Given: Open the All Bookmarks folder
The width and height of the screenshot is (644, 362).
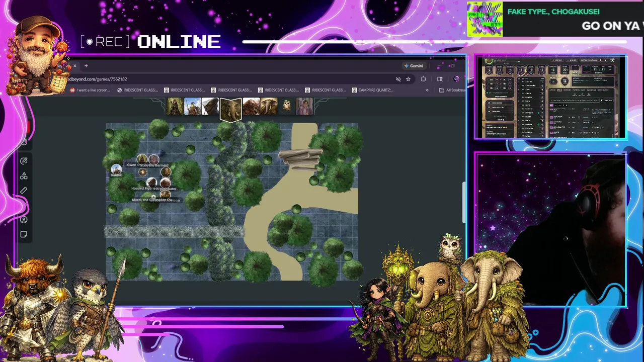Looking at the screenshot, I should point(452,90).
